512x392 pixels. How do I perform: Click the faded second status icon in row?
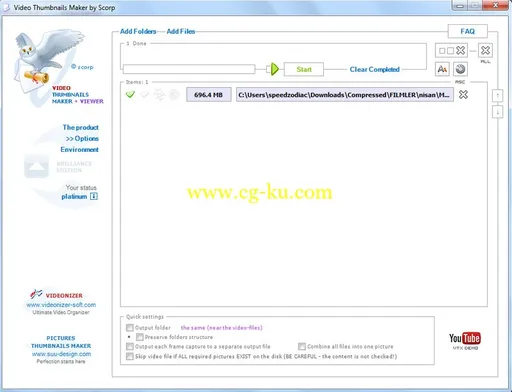145,95
